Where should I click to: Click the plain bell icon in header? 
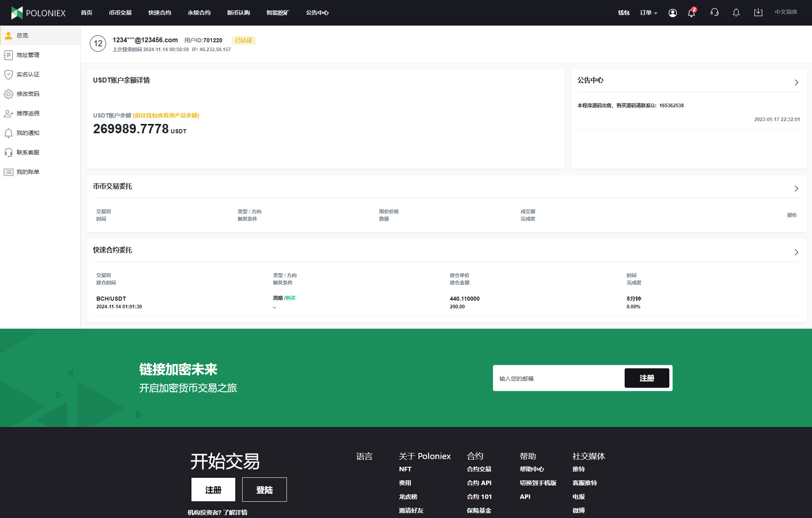click(x=736, y=13)
